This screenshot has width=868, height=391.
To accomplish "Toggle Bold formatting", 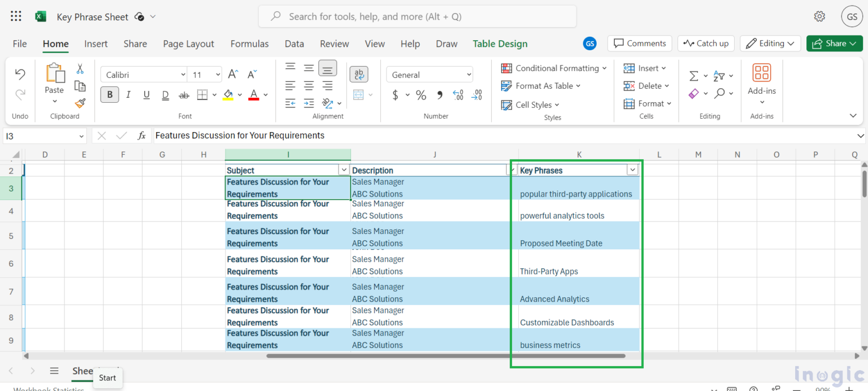I will [110, 95].
